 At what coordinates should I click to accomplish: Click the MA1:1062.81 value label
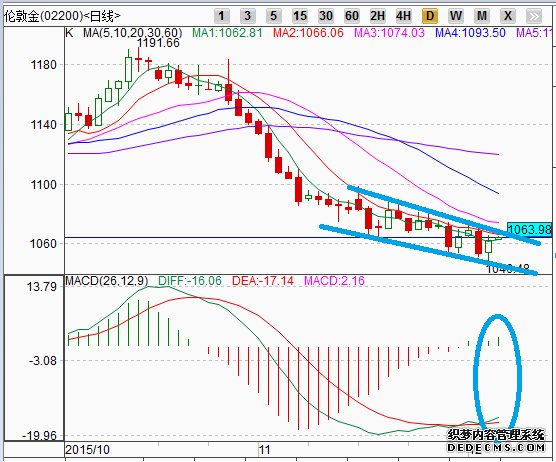click(x=227, y=33)
